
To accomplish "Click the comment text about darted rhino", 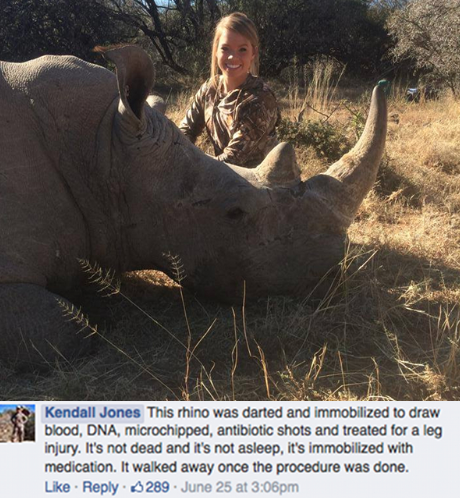I will coord(243,439).
